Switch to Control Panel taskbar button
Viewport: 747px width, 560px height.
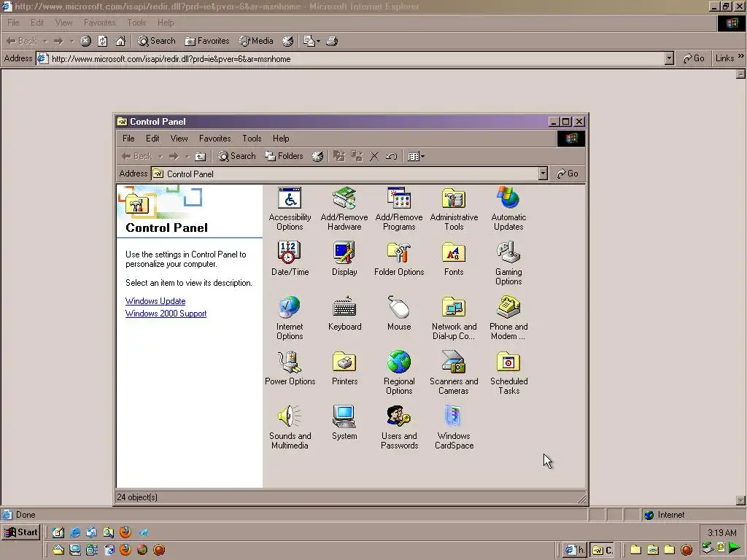pyautogui.click(x=602, y=550)
